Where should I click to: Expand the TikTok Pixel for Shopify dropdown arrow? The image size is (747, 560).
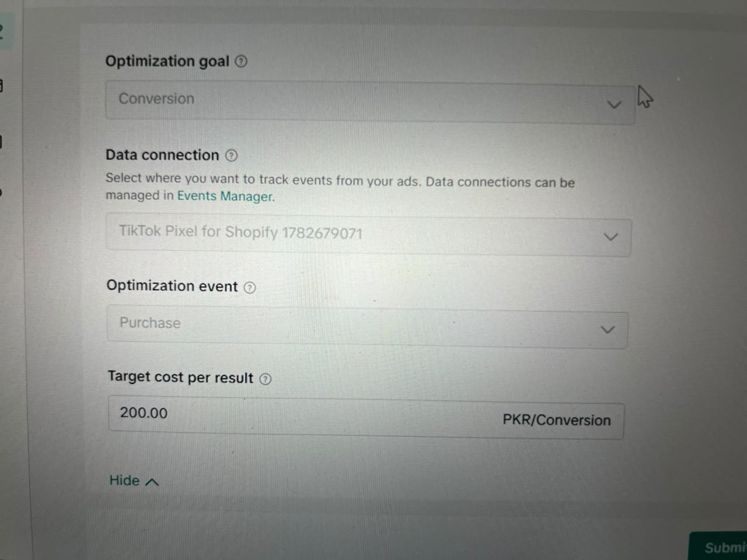tap(610, 237)
